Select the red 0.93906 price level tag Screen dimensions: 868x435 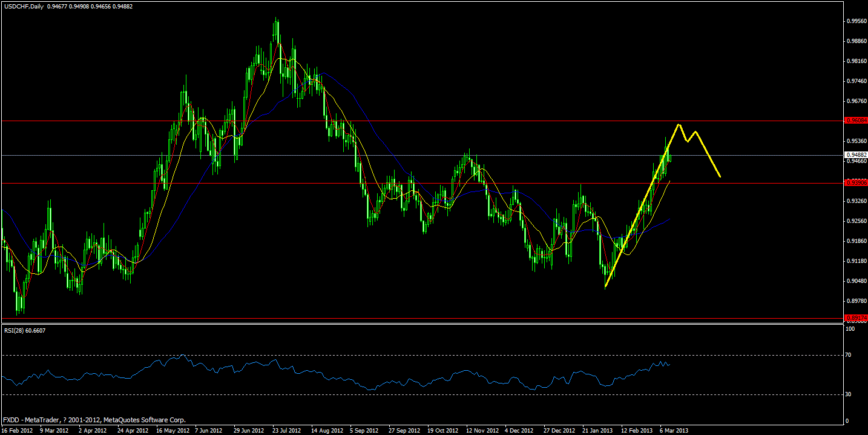coord(856,182)
